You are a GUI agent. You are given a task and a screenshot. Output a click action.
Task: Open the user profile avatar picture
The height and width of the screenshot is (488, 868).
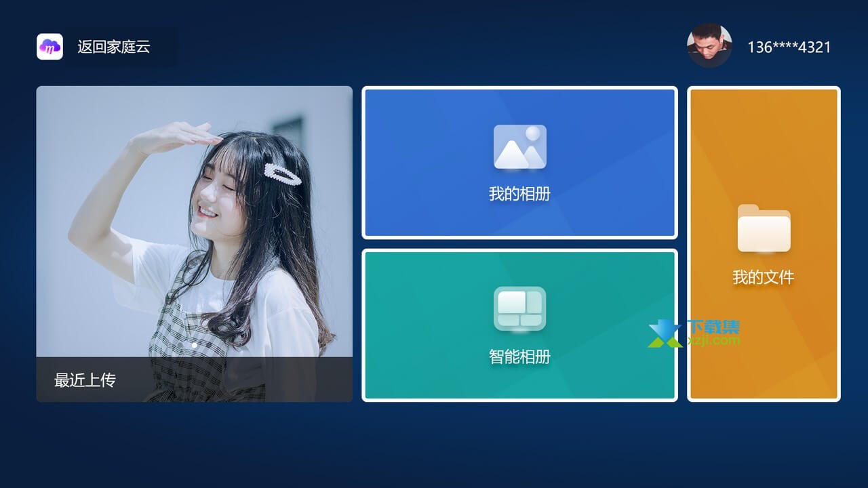[x=709, y=46]
